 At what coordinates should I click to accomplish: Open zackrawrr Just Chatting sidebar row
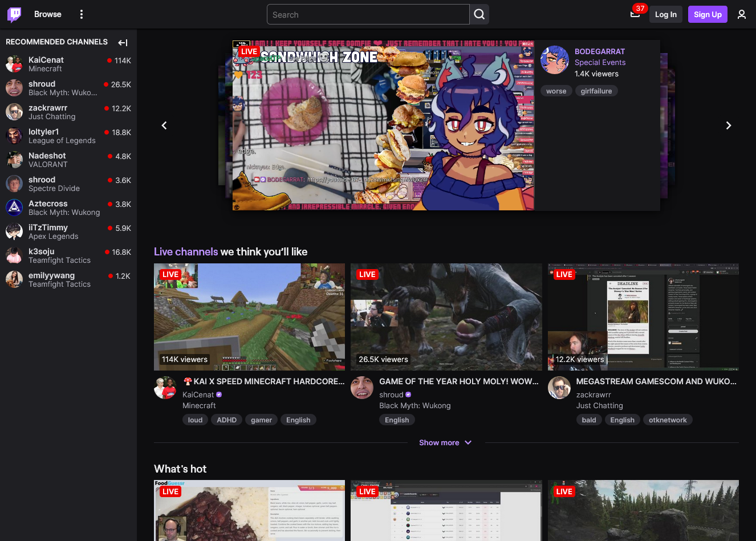click(68, 112)
